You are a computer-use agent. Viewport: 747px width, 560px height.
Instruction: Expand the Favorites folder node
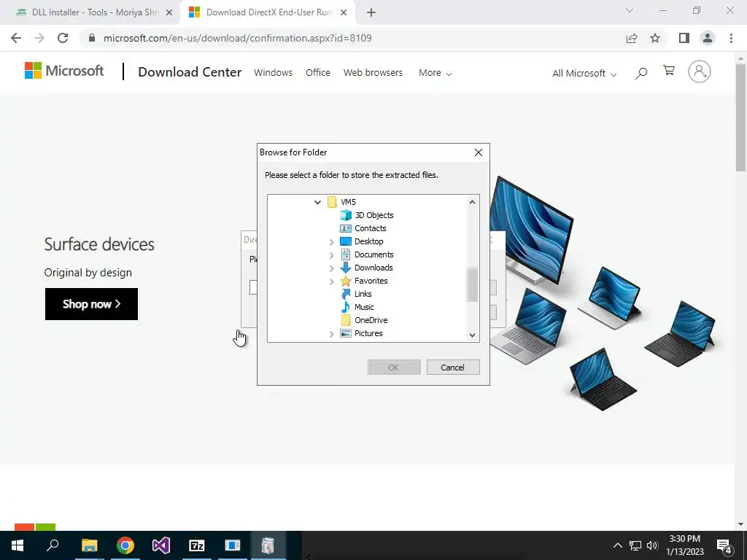point(332,281)
